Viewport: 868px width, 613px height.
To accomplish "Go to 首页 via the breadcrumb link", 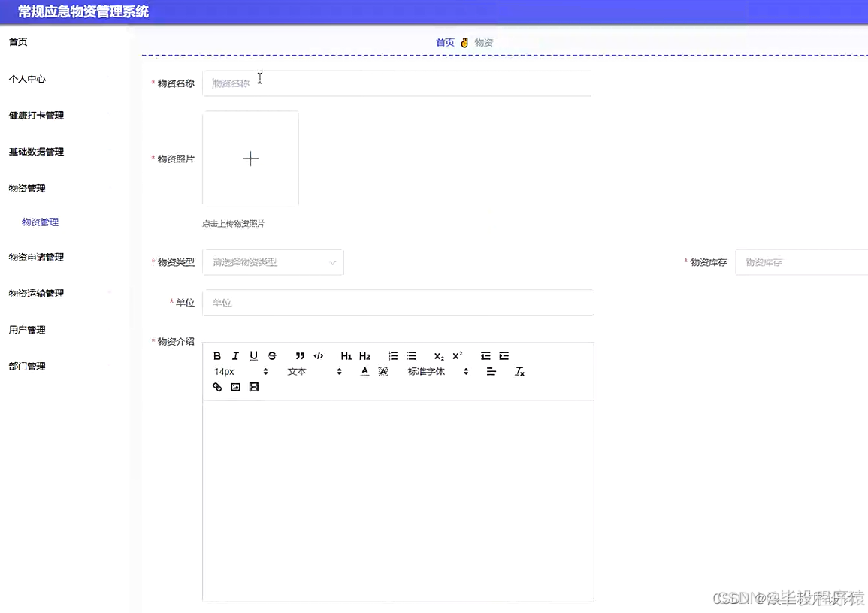I will 445,43.
